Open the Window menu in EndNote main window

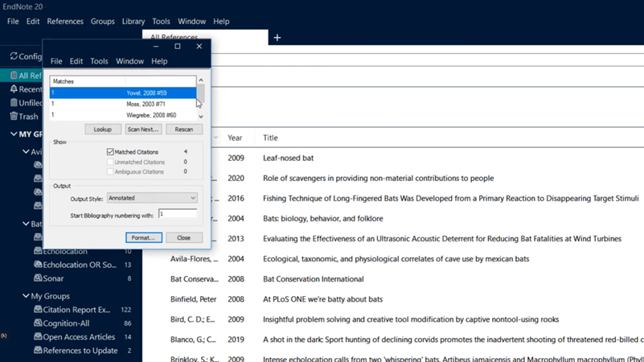pyautogui.click(x=192, y=22)
